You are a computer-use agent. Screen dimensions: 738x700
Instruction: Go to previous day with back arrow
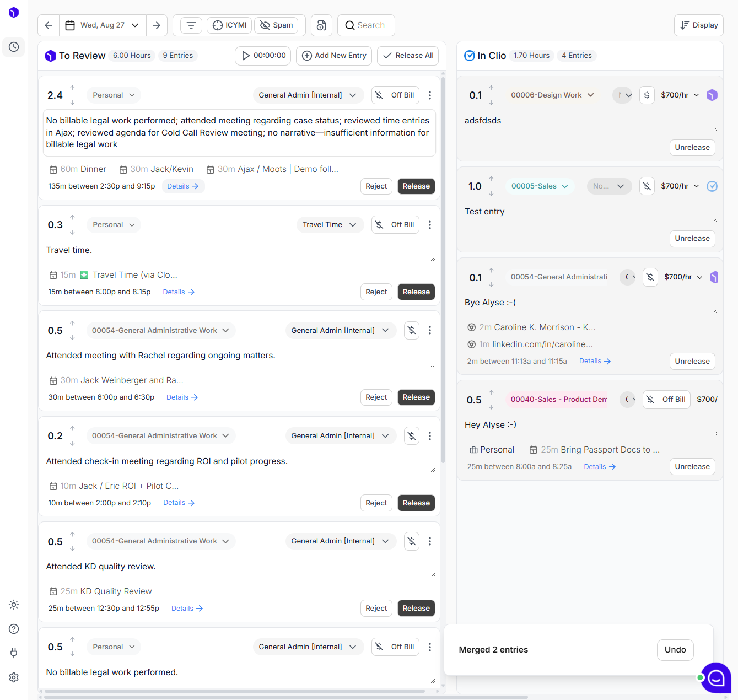click(x=49, y=25)
